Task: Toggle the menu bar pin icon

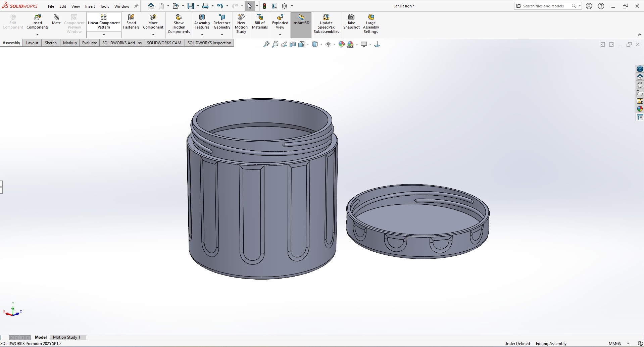Action: [x=136, y=6]
